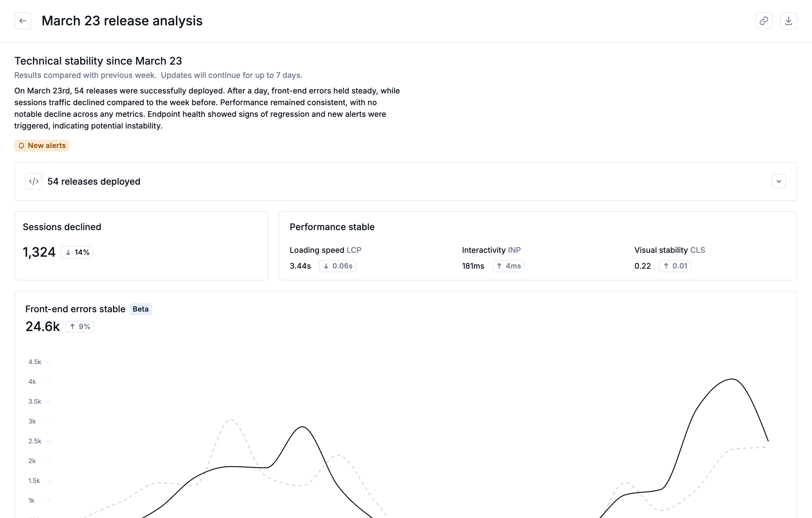The height and width of the screenshot is (518, 812).
Task: Click the sessions 14% decline badge
Action: click(77, 253)
